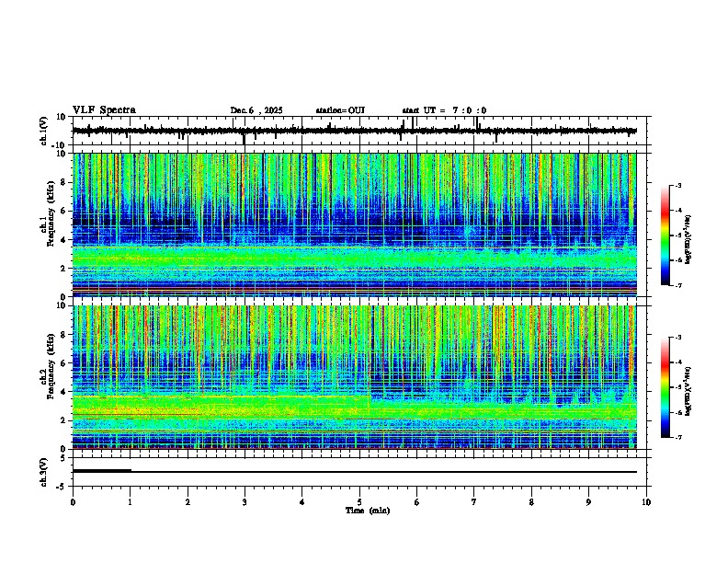Click the ch.1 voltage waveform trace

point(354,131)
